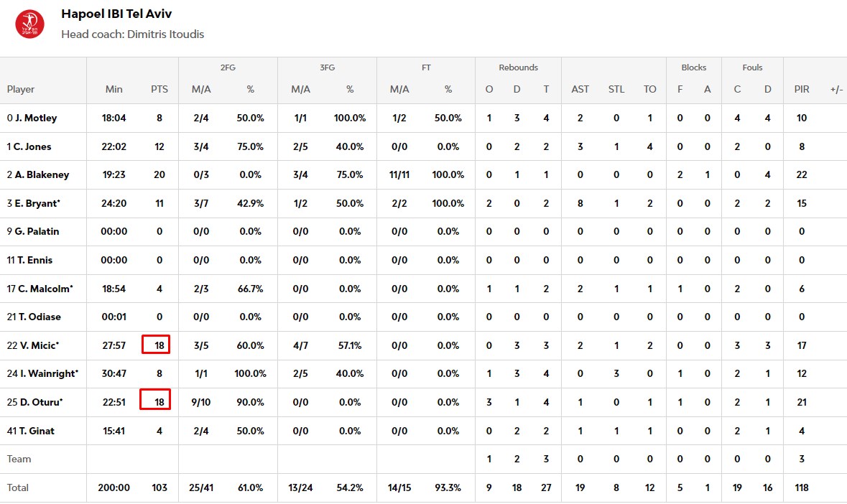Open I. Wainwright's player link
Screen dimensions: 847x504
point(47,373)
